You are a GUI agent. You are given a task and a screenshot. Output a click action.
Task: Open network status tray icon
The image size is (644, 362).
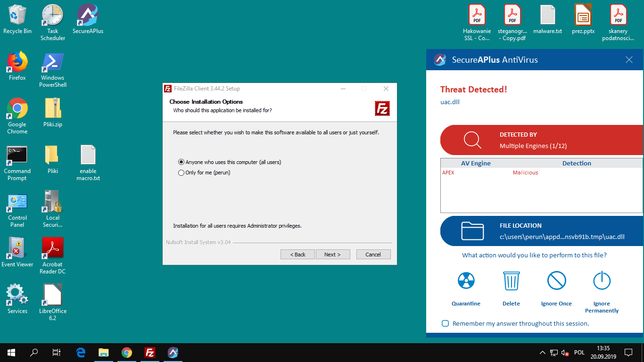tap(554, 352)
